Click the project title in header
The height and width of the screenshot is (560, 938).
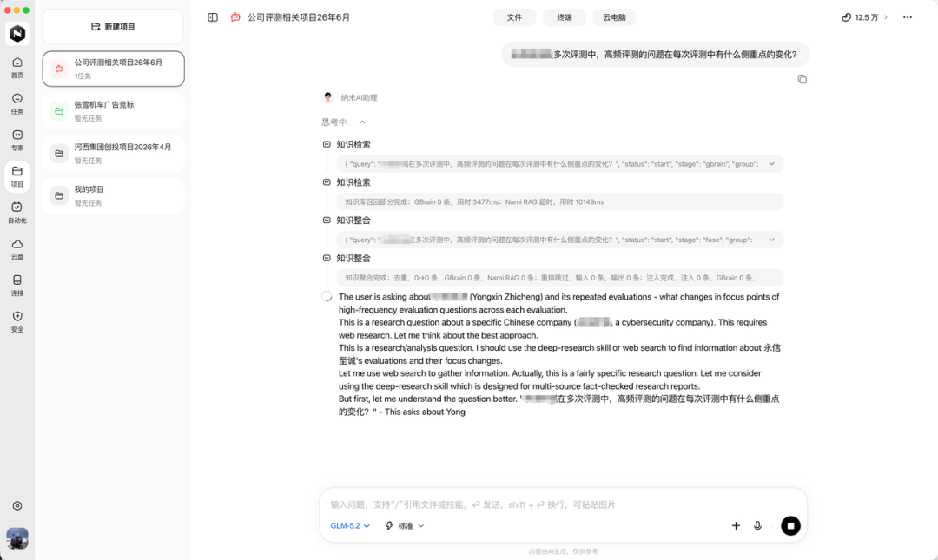pos(299,17)
